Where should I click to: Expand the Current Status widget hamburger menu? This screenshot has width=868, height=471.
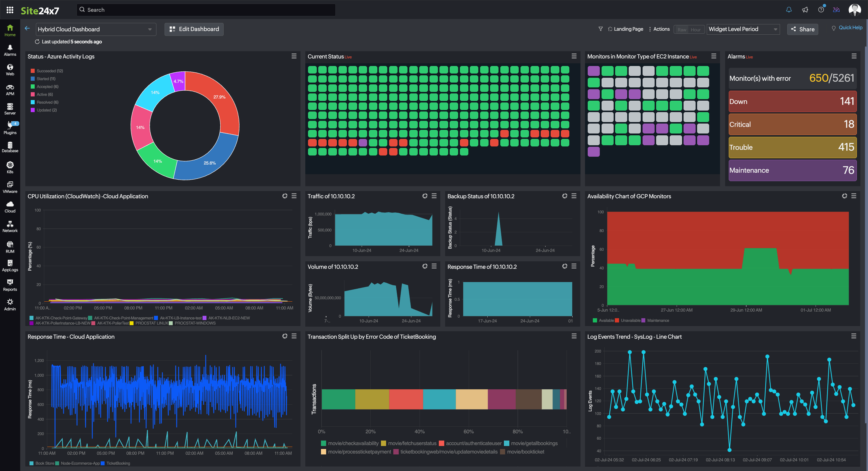[574, 56]
